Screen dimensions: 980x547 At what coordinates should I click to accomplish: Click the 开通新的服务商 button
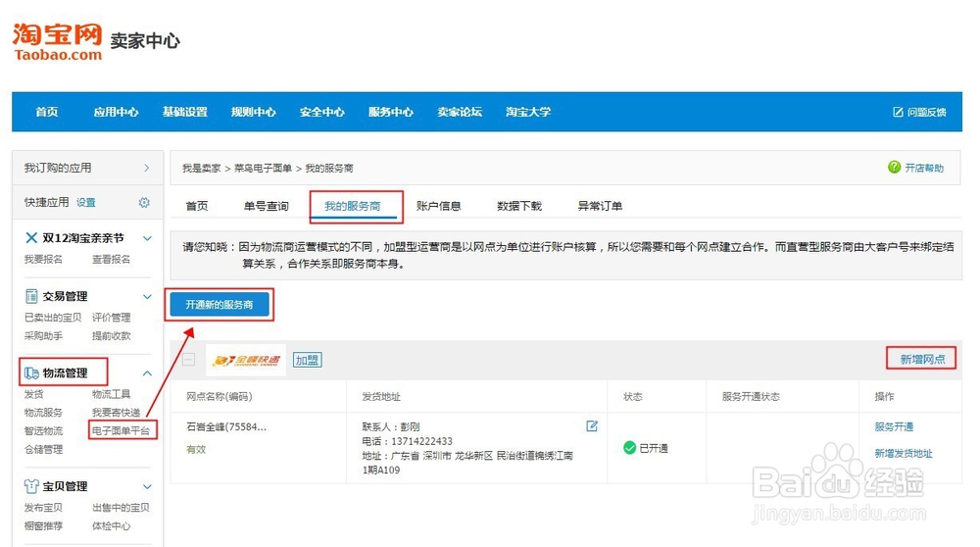point(220,305)
